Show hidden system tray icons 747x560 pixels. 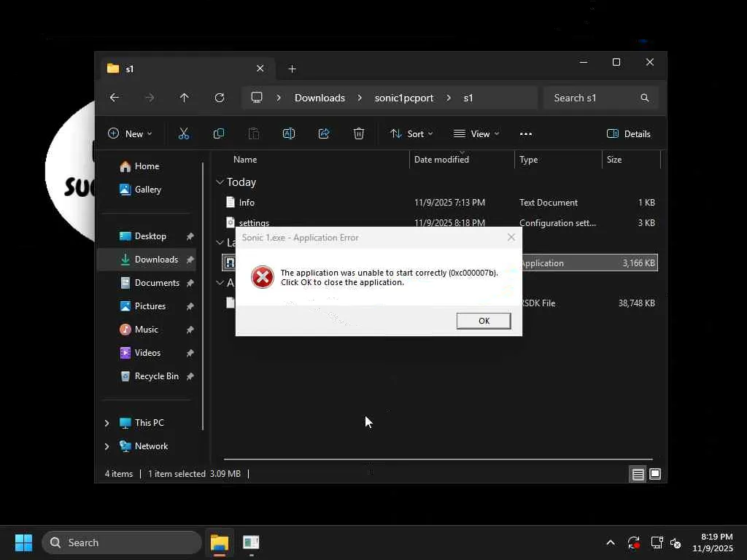click(611, 542)
